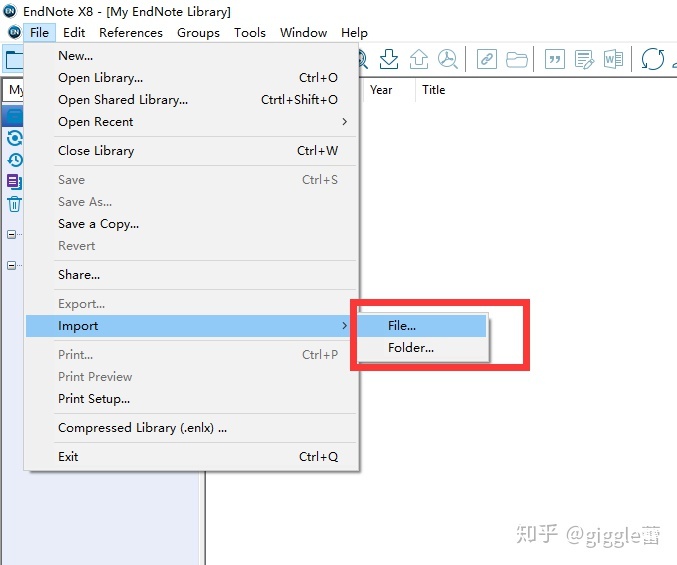
Task: Expand the Open Recent submenu arrow
Action: coord(344,122)
